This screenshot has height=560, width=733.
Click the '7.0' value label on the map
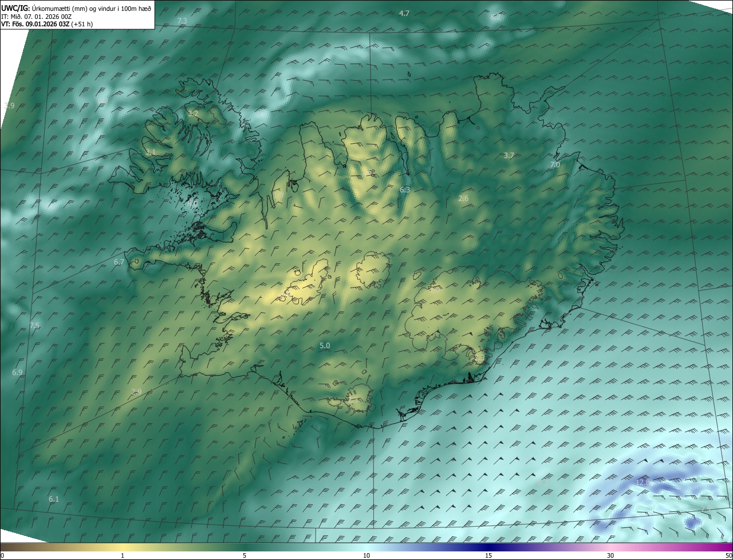pyautogui.click(x=555, y=165)
